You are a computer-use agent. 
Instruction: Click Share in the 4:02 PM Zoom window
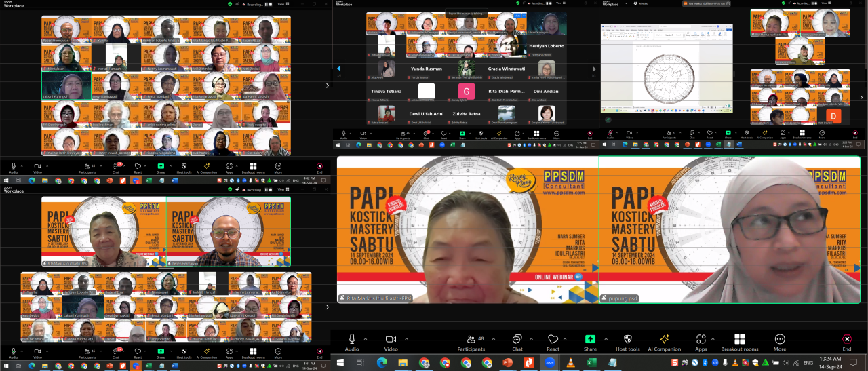160,167
